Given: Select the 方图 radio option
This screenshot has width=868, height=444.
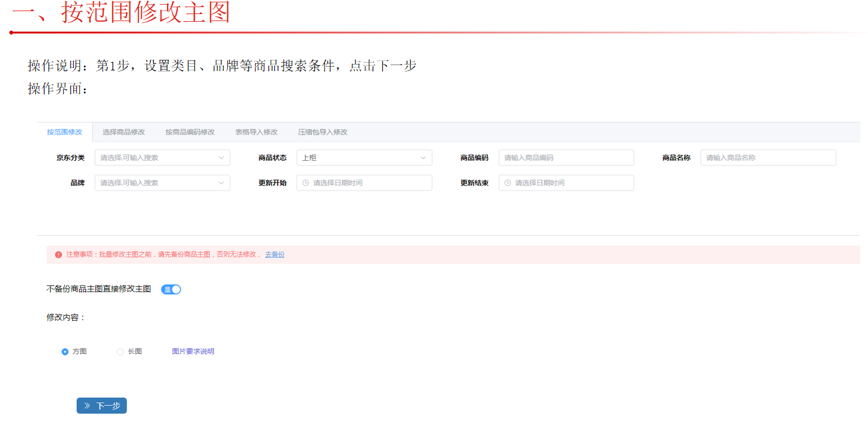Looking at the screenshot, I should click(x=65, y=352).
